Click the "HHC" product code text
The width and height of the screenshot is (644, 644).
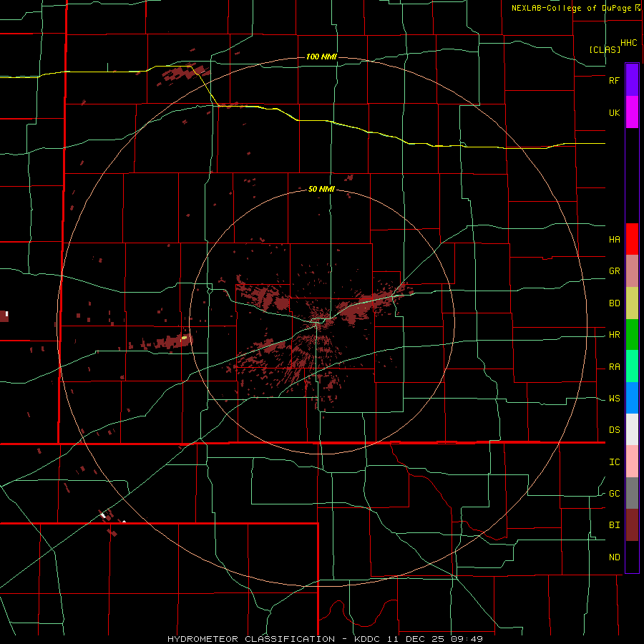pyautogui.click(x=628, y=43)
